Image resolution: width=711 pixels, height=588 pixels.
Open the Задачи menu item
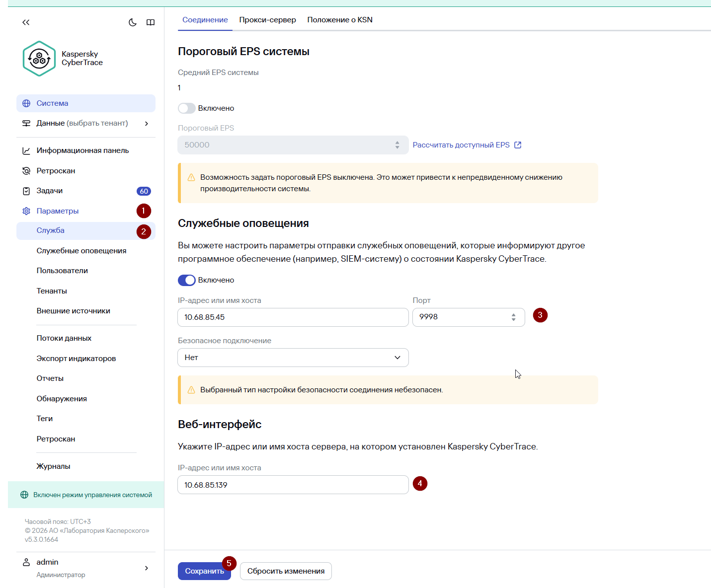(86, 191)
